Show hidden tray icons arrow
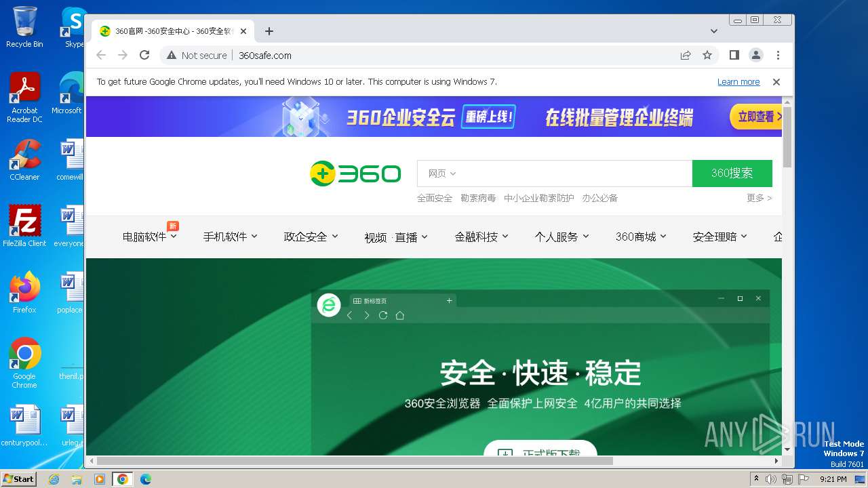Screen dimensions: 868x488 click(x=757, y=479)
